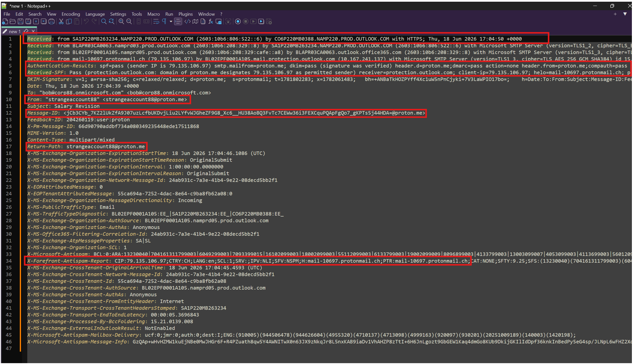Screen dimensions: 634x364
Task: Close the 'new 1' tab
Action: point(33,31)
